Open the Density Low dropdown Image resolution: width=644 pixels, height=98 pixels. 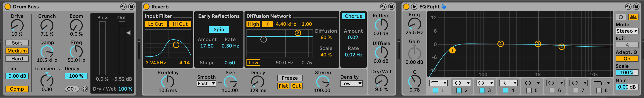tap(352, 84)
